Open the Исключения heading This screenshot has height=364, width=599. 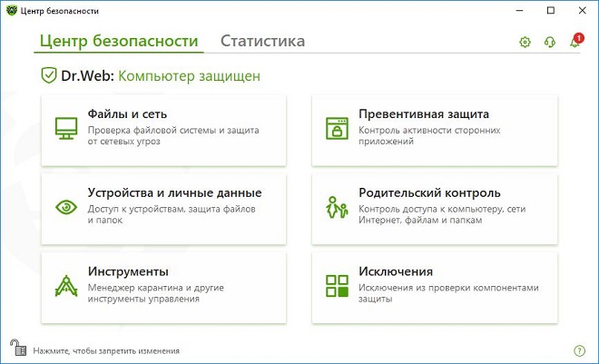[x=396, y=271]
